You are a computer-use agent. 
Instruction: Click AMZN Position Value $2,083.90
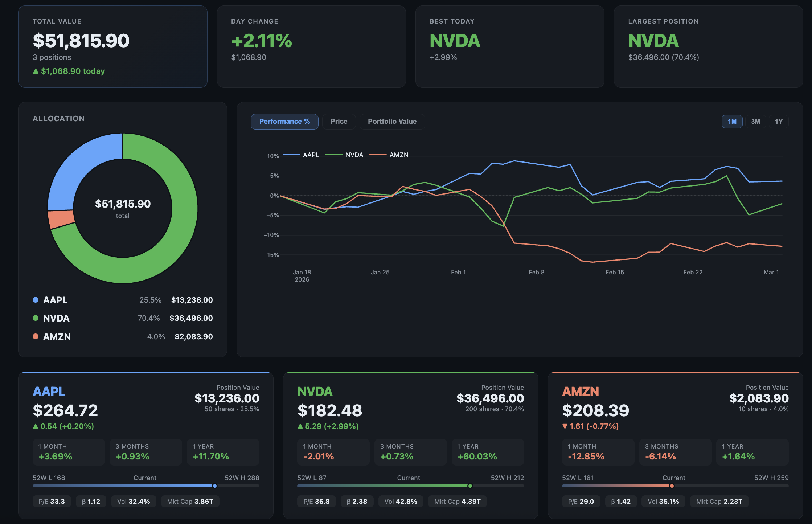[x=759, y=398]
